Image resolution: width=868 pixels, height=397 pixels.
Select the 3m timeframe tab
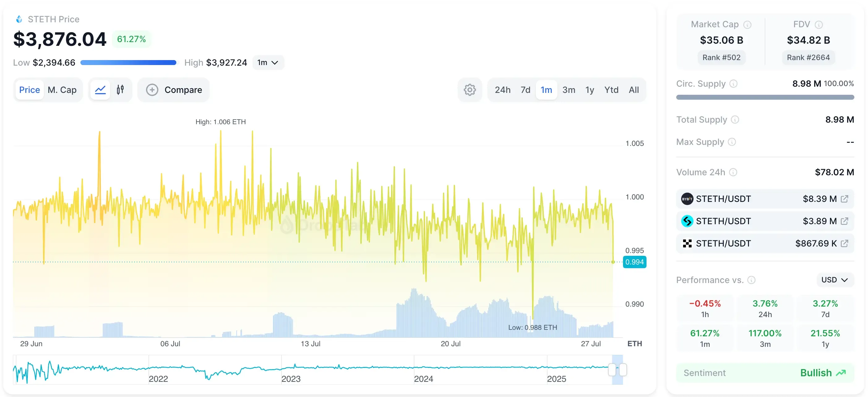click(569, 90)
